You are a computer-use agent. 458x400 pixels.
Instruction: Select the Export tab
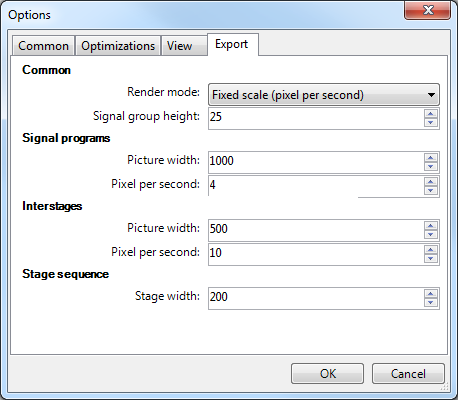click(233, 44)
